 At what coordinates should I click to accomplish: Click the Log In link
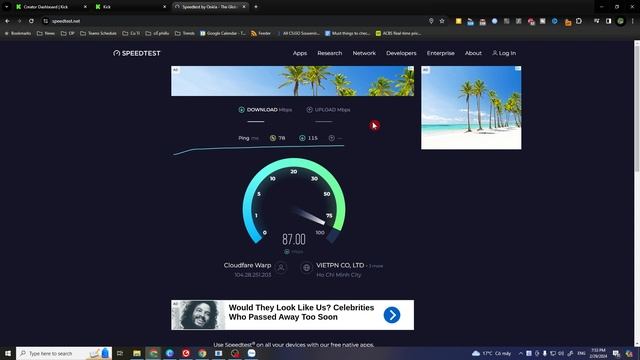[504, 53]
